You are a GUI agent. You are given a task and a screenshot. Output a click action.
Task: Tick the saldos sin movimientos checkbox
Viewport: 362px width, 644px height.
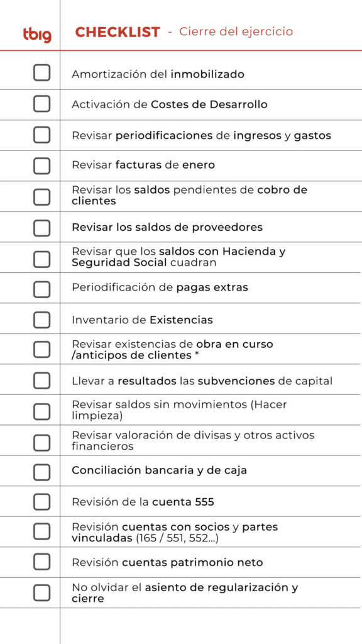pos(42,411)
